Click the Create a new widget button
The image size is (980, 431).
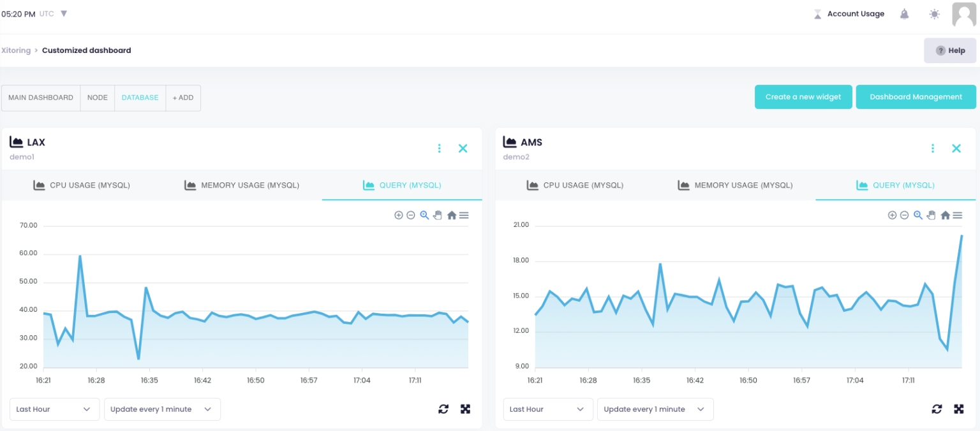803,96
